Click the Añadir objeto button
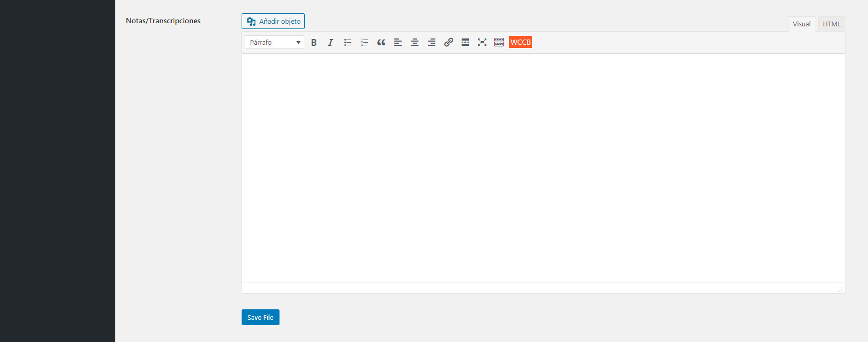Image resolution: width=868 pixels, height=342 pixels. click(x=273, y=21)
